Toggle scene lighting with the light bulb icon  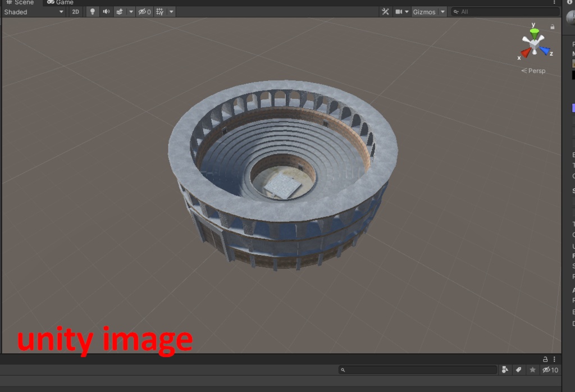click(93, 11)
